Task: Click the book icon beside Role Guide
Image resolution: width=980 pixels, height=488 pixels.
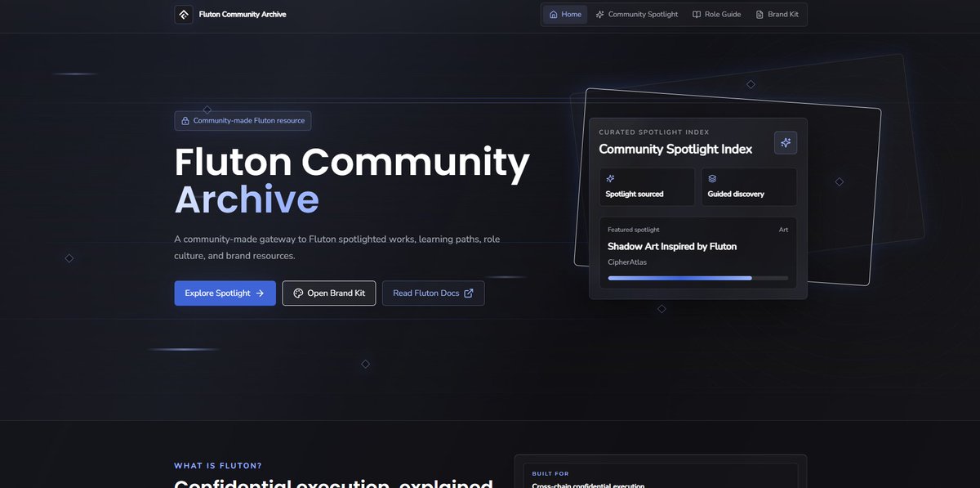Action: (x=697, y=15)
